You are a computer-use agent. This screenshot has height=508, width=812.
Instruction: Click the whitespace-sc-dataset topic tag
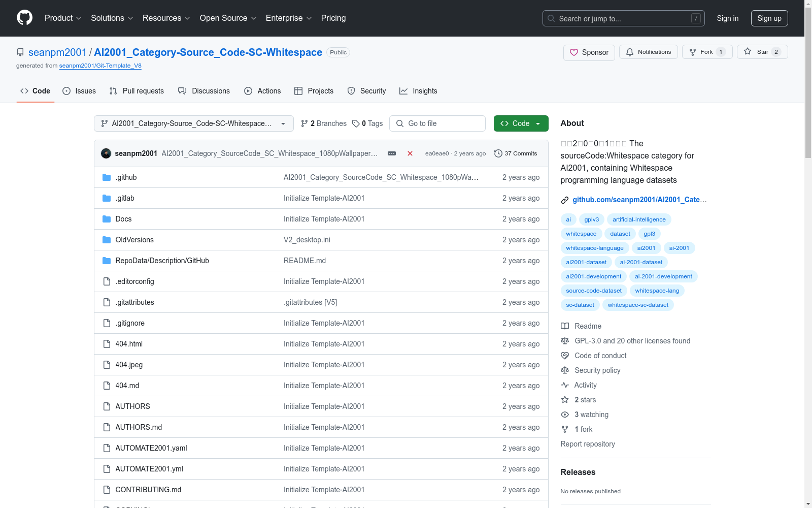coord(638,305)
